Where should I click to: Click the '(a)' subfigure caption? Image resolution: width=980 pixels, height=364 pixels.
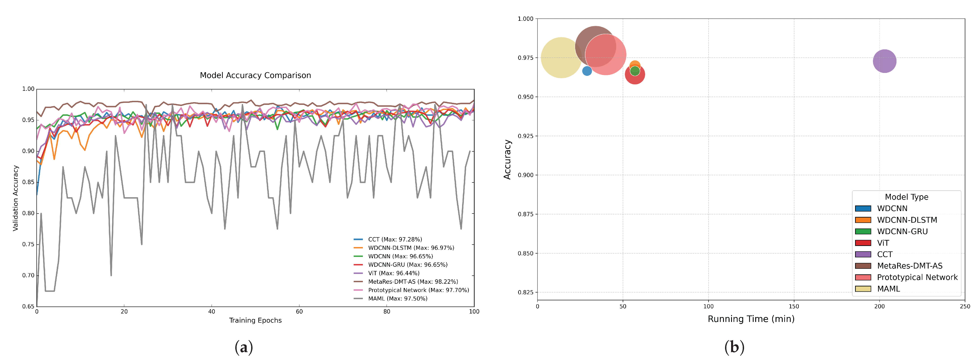click(244, 347)
